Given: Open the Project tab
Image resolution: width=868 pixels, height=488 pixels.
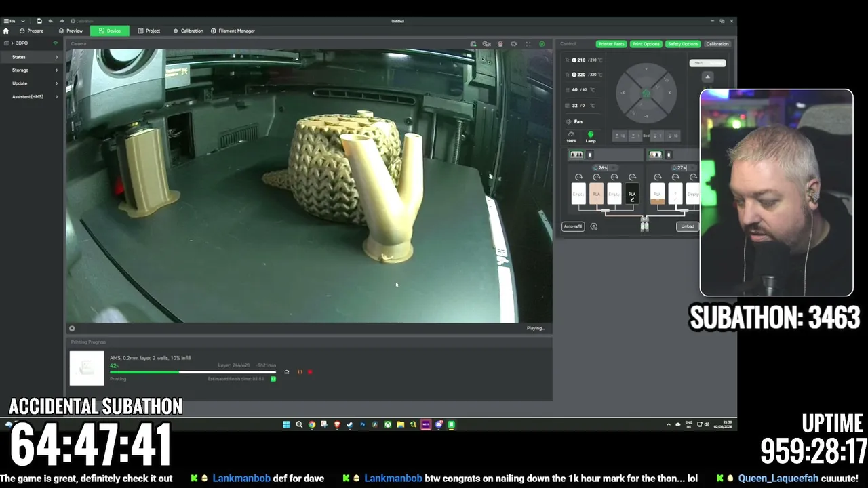Looking at the screenshot, I should [149, 30].
